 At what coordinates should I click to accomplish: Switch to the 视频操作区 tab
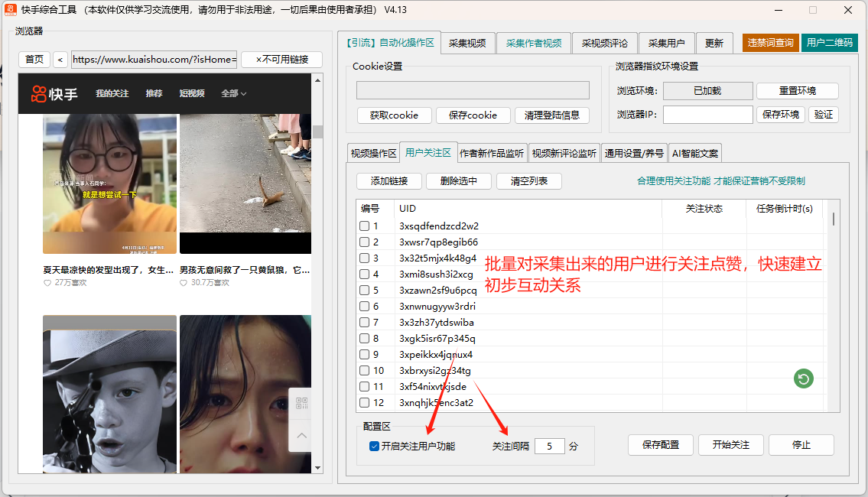click(373, 153)
